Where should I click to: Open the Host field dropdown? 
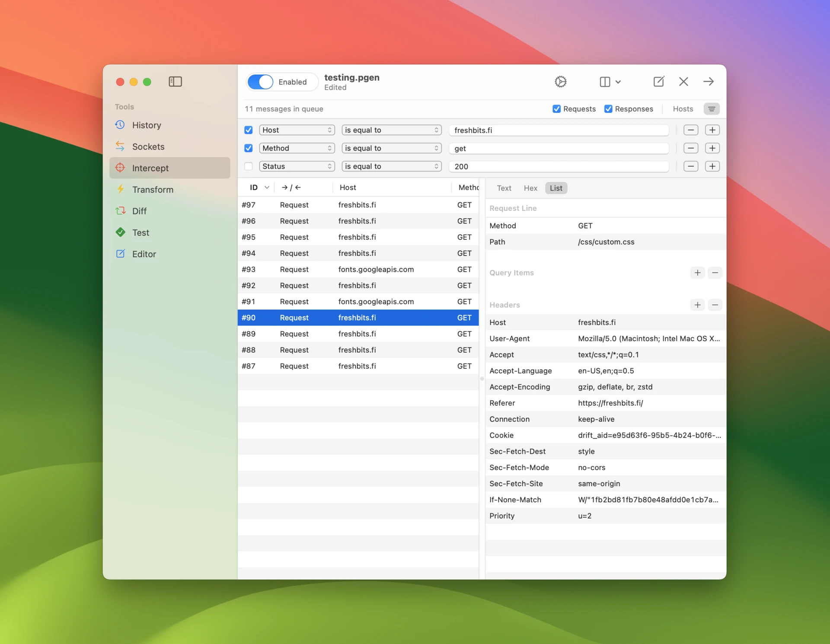coord(297,130)
